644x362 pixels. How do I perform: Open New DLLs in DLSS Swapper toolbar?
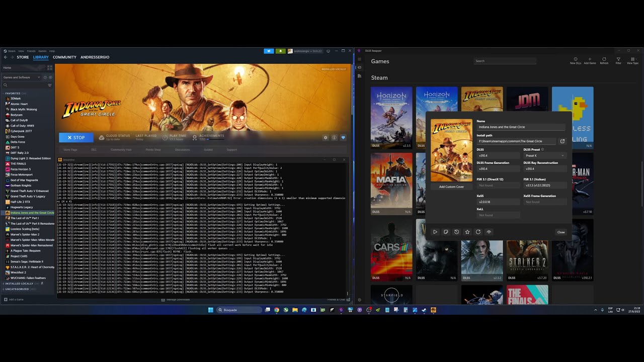click(576, 61)
